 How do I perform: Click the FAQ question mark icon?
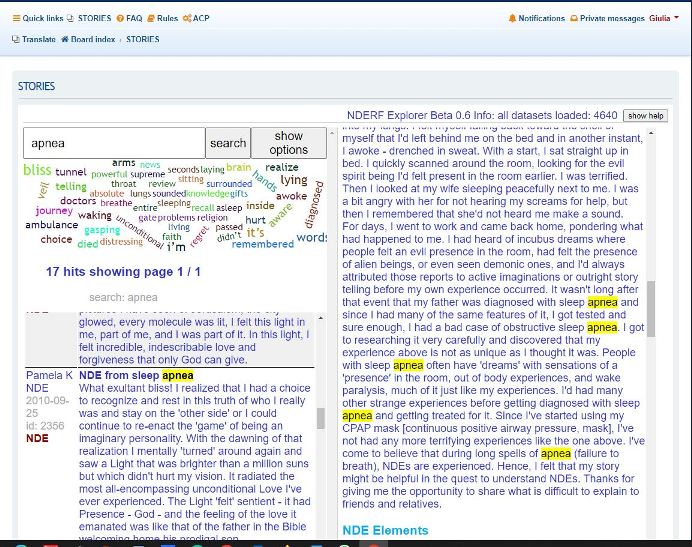(120, 18)
